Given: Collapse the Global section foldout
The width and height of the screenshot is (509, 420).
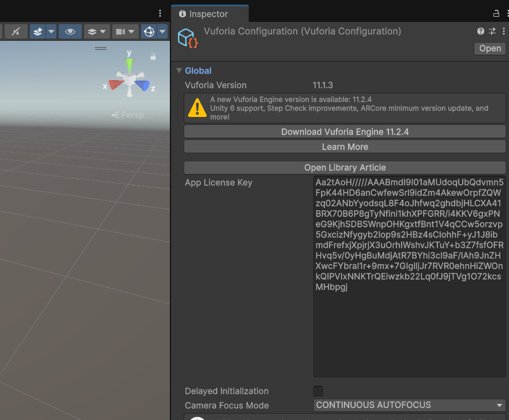Looking at the screenshot, I should [179, 70].
